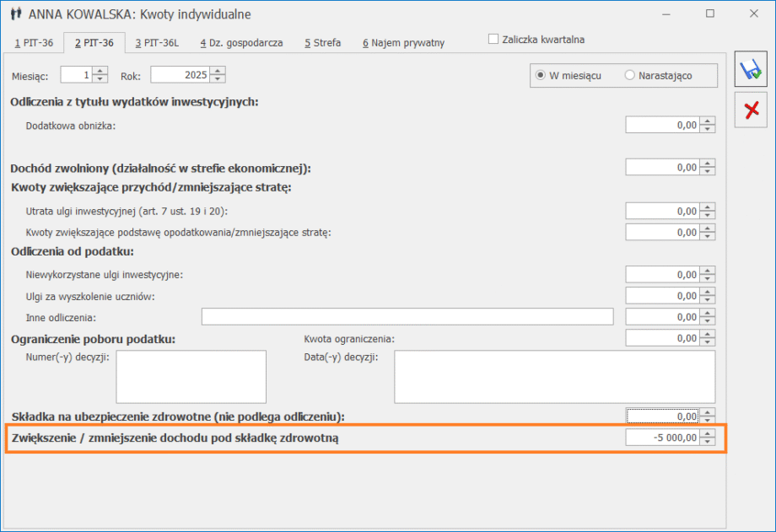Click the Ulgi za wyszkolenie uczniów spinner arrows
Viewport: 776px width, 532px height.
(708, 296)
